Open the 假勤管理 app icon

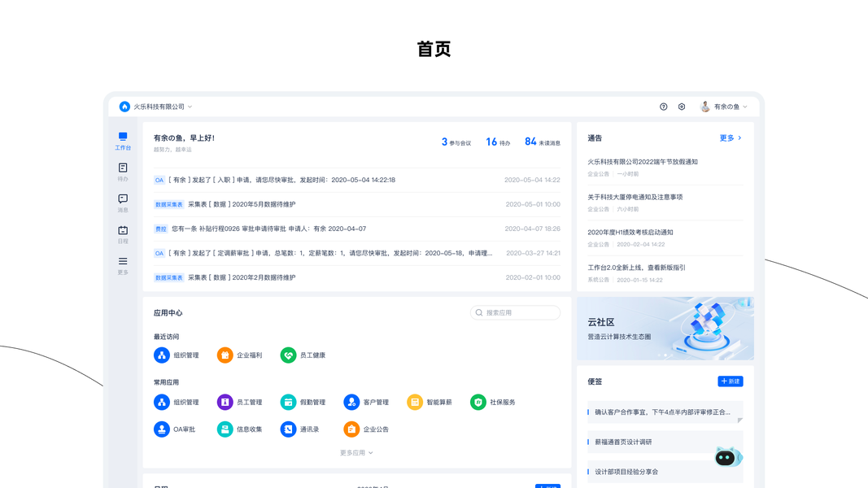(288, 403)
